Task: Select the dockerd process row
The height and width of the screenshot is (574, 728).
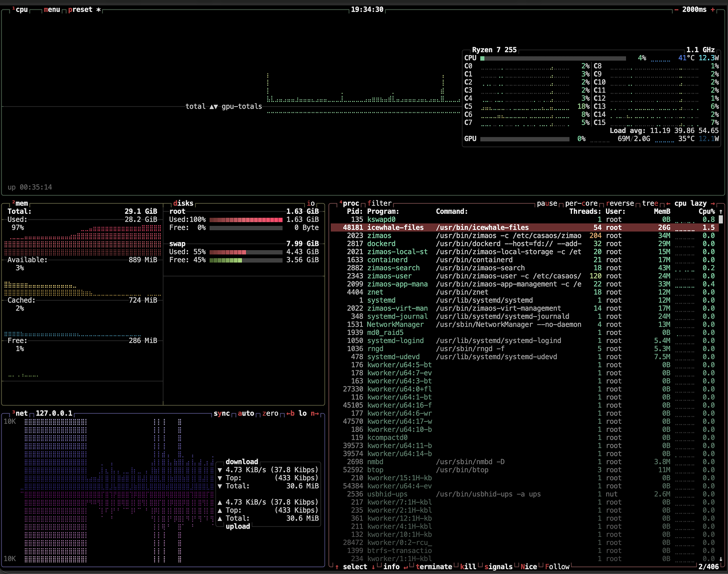Action: click(x=525, y=244)
